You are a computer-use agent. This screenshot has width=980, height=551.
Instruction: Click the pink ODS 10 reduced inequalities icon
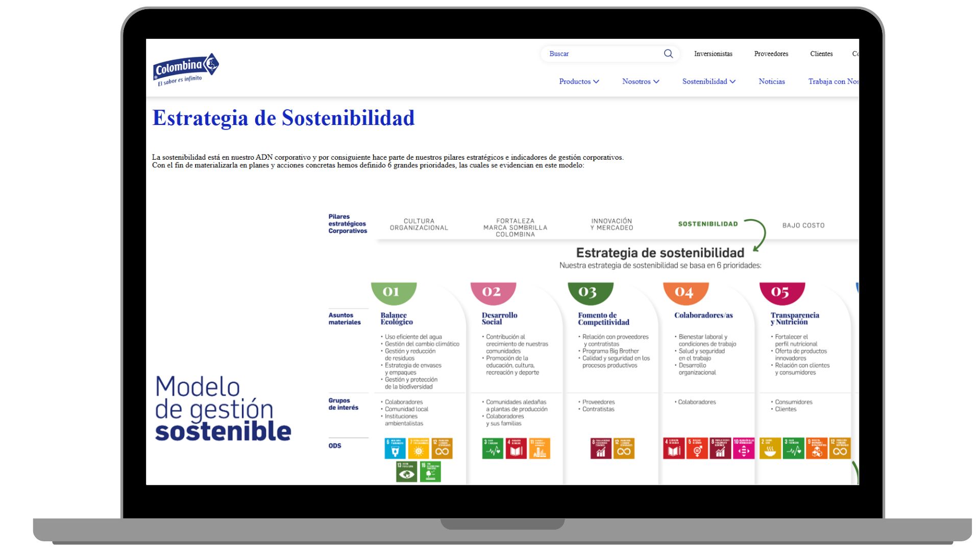tap(743, 448)
